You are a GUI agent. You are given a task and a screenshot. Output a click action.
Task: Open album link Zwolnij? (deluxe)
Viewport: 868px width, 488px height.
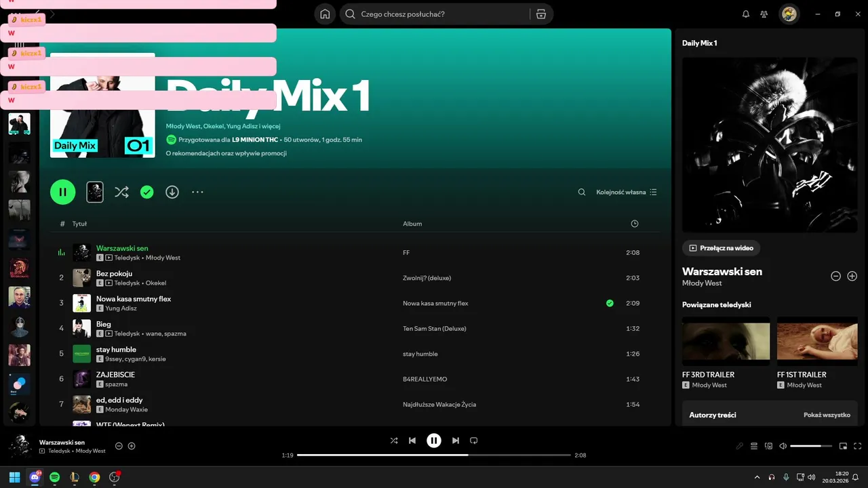click(427, 278)
